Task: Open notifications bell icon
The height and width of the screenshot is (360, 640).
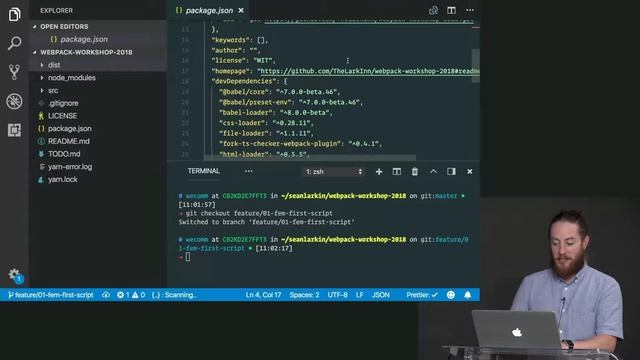Action: 468,295
